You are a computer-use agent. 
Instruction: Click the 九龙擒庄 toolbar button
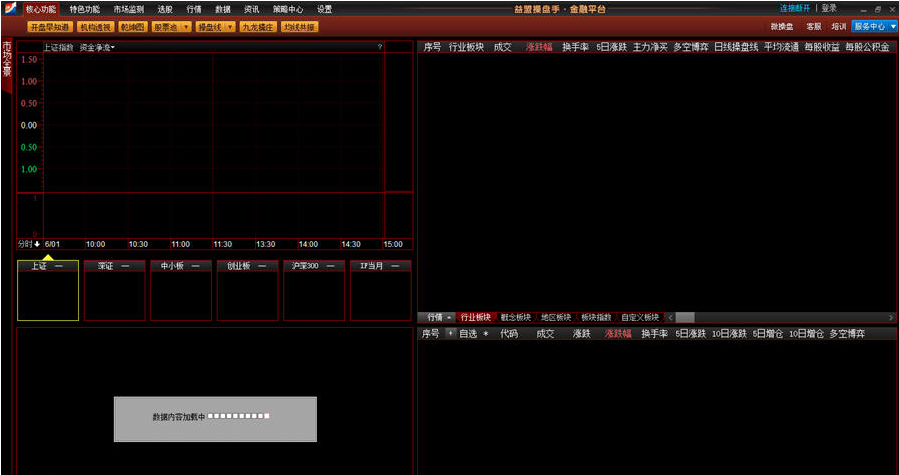(256, 27)
